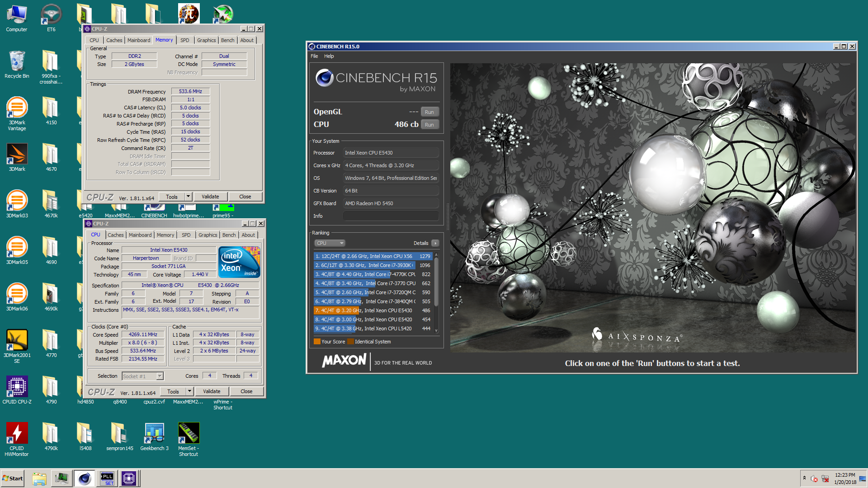Launch 3DMark Vantage shortcut
868x488 pixels.
[17, 114]
